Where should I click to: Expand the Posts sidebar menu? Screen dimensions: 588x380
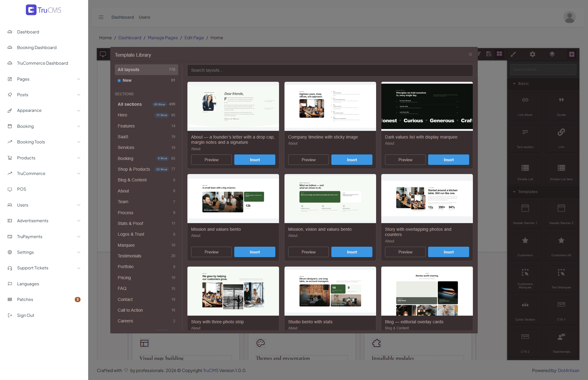pos(44,95)
